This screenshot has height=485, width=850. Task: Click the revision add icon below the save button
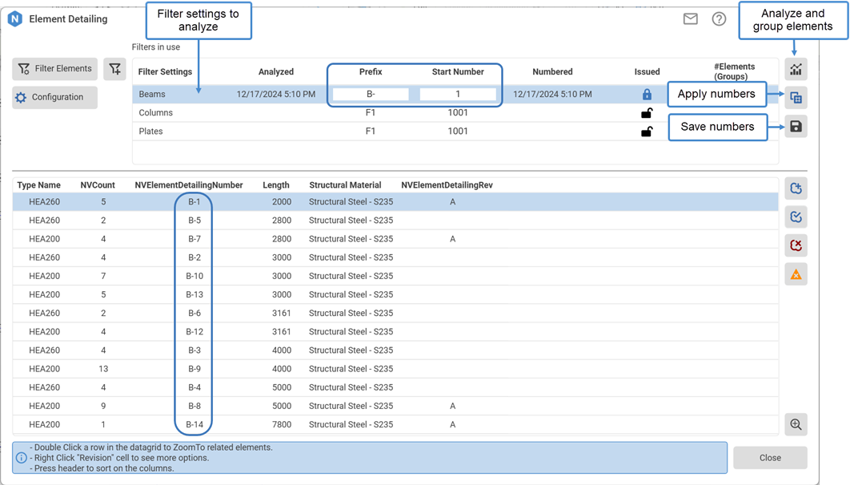796,189
